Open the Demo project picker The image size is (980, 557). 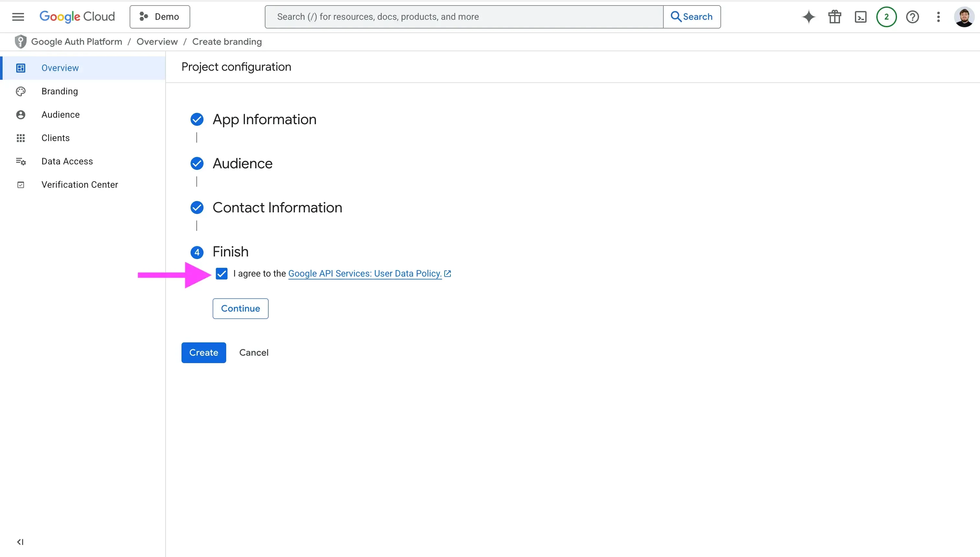159,17
